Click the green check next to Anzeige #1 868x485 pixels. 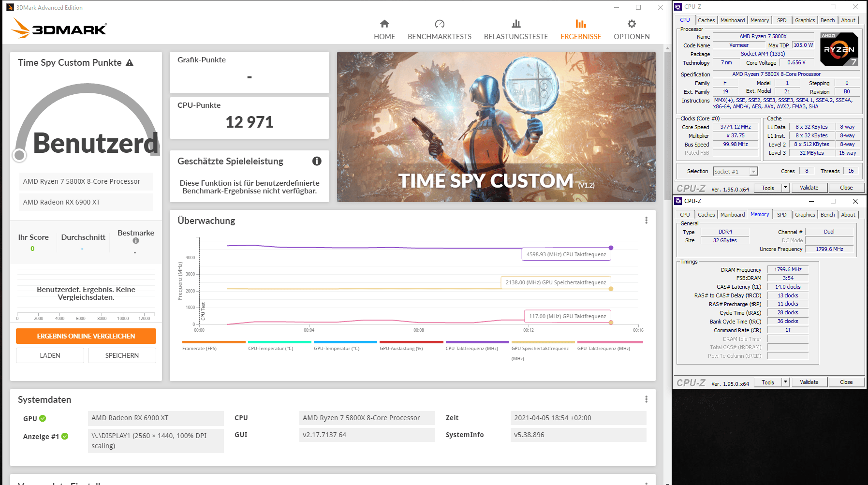(65, 436)
